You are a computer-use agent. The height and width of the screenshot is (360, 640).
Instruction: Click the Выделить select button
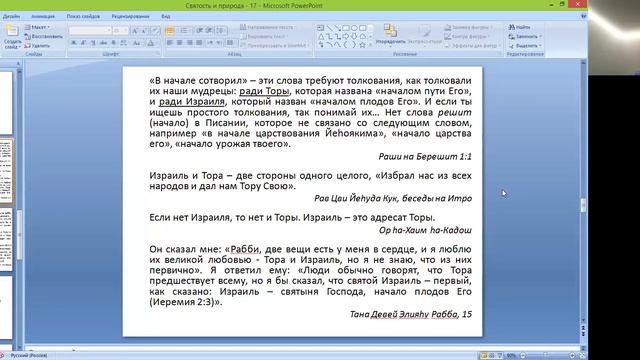pyautogui.click(x=525, y=45)
